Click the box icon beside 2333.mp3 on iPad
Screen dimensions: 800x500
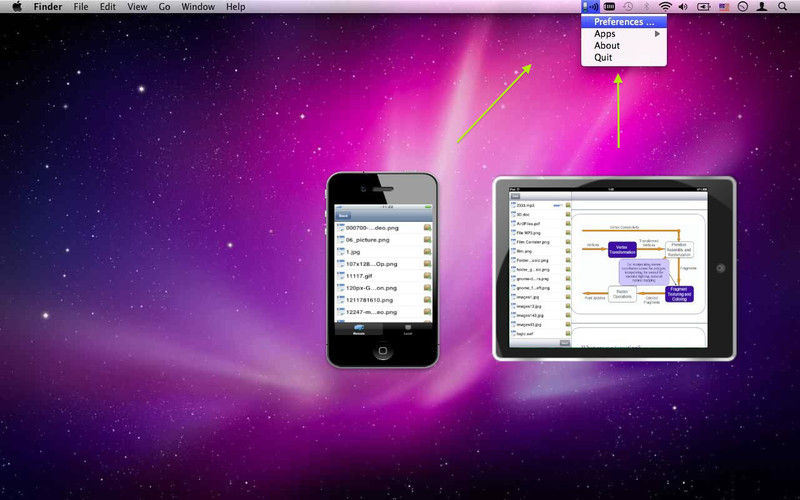click(568, 205)
